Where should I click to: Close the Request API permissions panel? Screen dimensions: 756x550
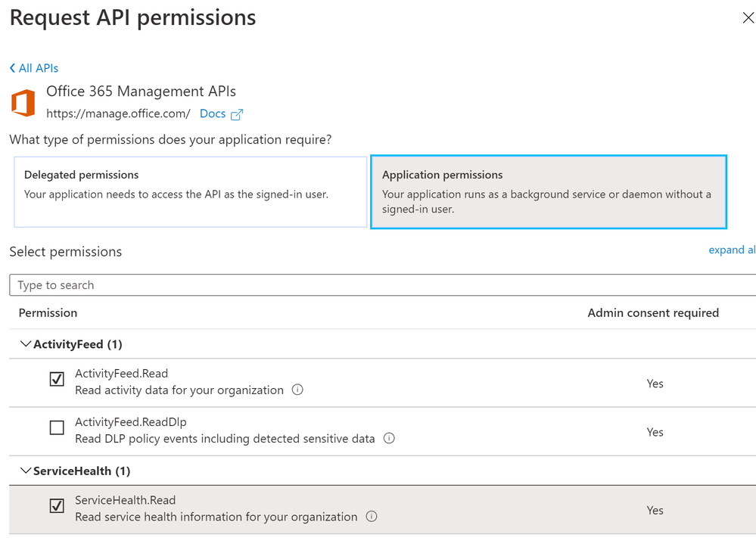pos(748,18)
